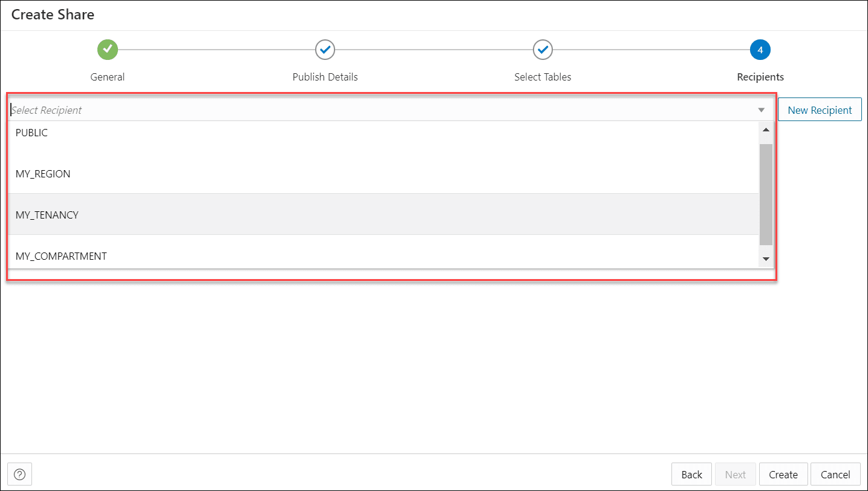Open the New Recipient dialog
The image size is (868, 491).
coord(820,110)
